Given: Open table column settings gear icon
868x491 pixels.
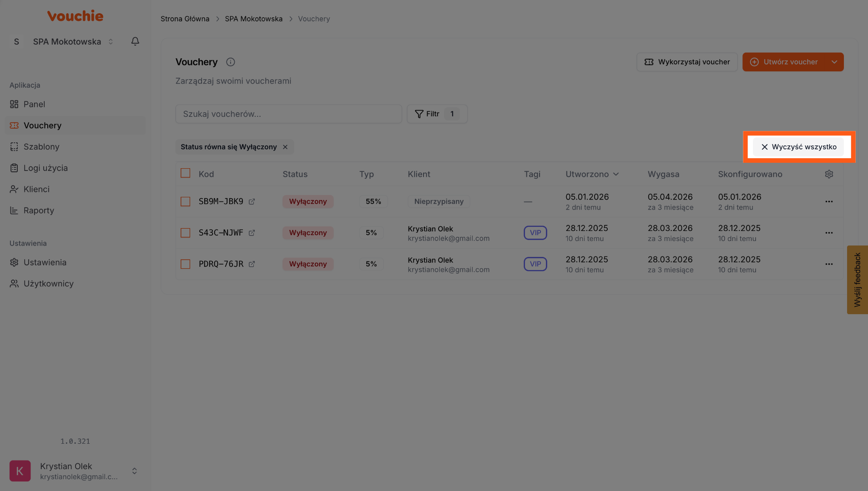Looking at the screenshot, I should click(x=829, y=174).
